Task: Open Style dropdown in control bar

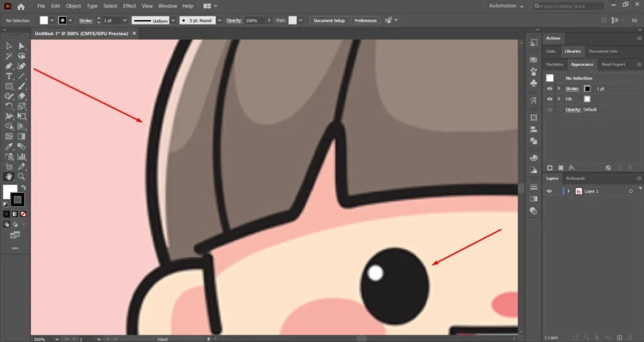Action: point(301,21)
